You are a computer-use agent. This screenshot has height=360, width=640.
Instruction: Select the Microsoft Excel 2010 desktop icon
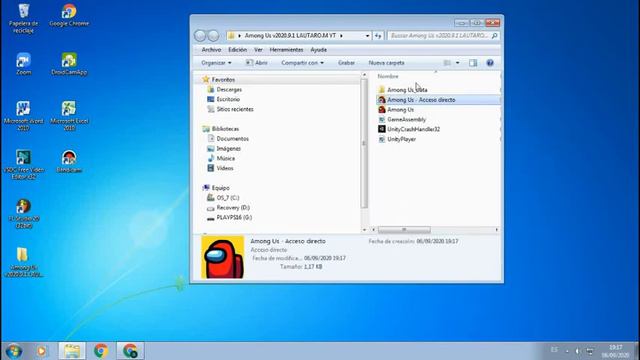tap(69, 116)
